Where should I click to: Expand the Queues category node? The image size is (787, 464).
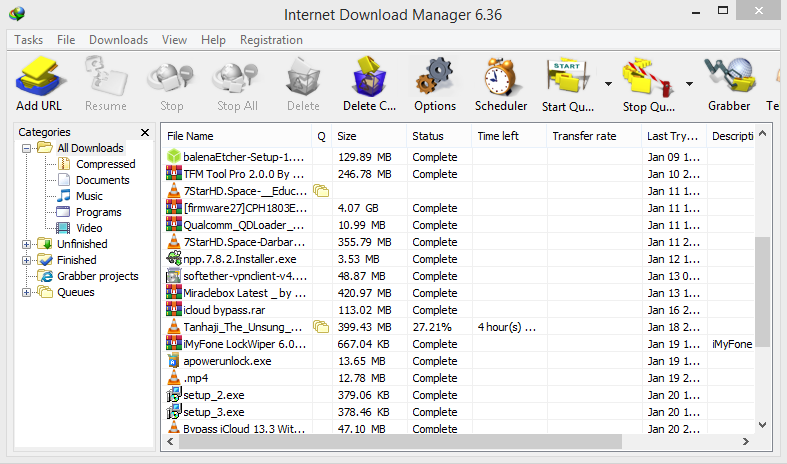point(27,293)
